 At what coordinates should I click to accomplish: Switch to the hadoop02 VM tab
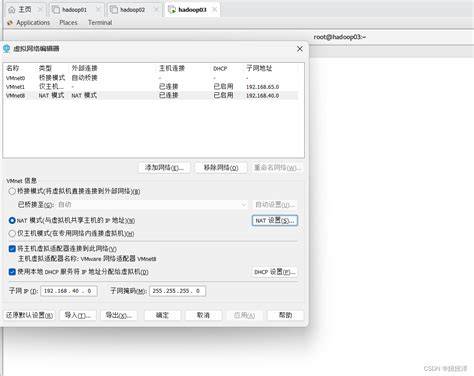pyautogui.click(x=134, y=10)
